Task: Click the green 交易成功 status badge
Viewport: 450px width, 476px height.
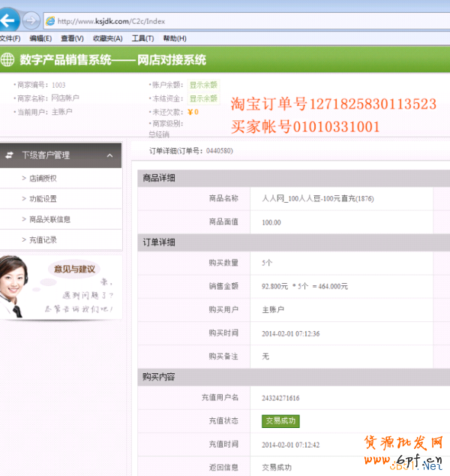Action: [x=280, y=421]
